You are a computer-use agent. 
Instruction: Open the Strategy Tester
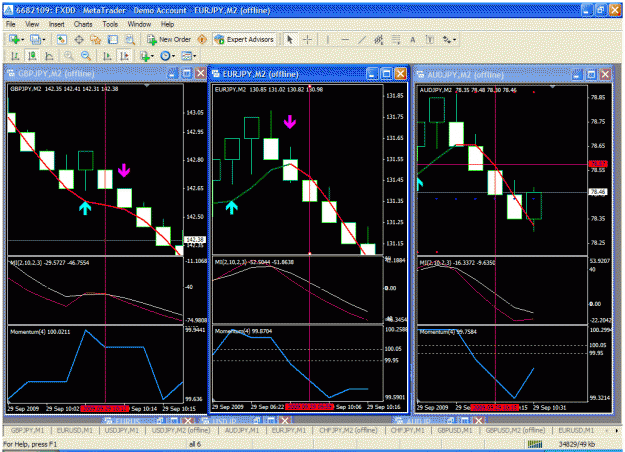tap(130, 39)
